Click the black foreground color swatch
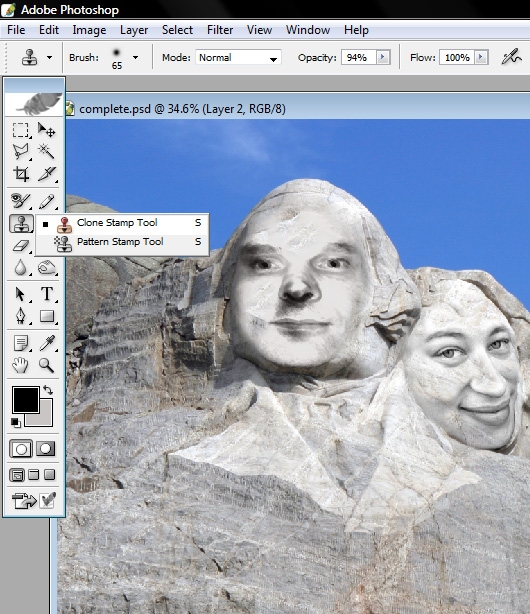Screen dimensions: 530x614 [25, 400]
